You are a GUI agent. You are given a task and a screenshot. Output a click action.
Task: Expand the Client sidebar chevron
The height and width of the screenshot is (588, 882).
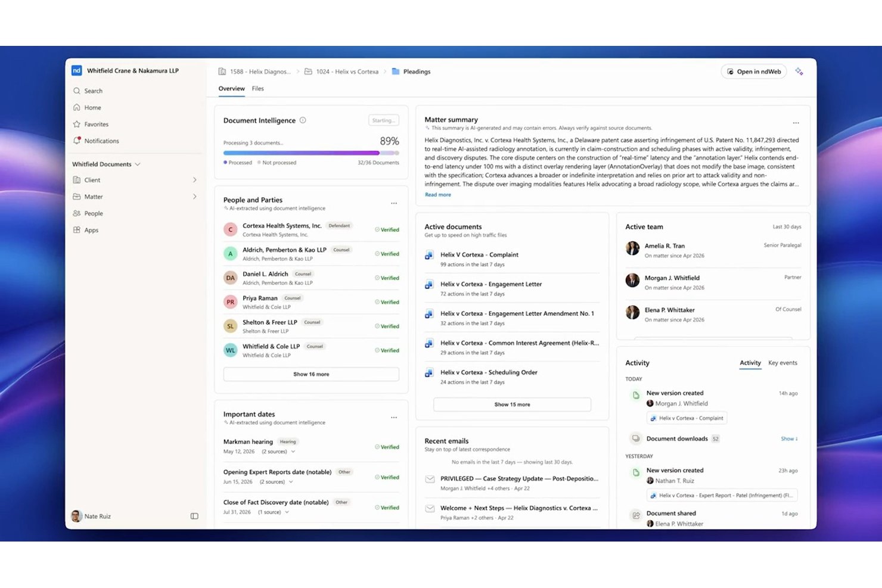click(194, 180)
